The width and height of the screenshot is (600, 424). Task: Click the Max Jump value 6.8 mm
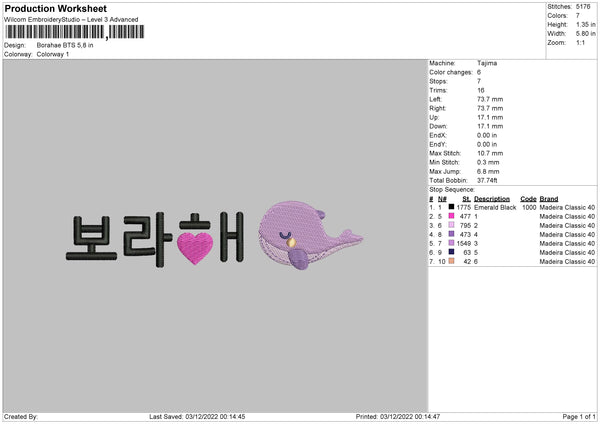tap(488, 171)
